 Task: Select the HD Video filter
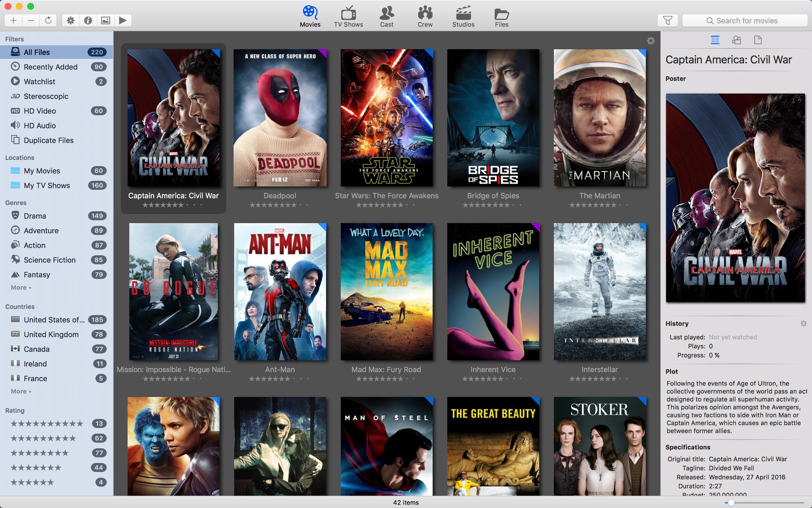click(56, 111)
